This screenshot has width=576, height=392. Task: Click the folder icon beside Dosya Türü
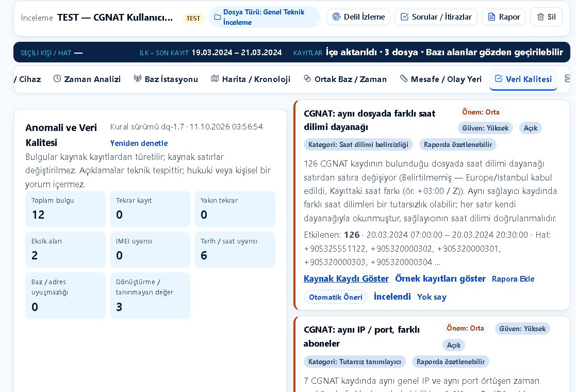click(218, 17)
